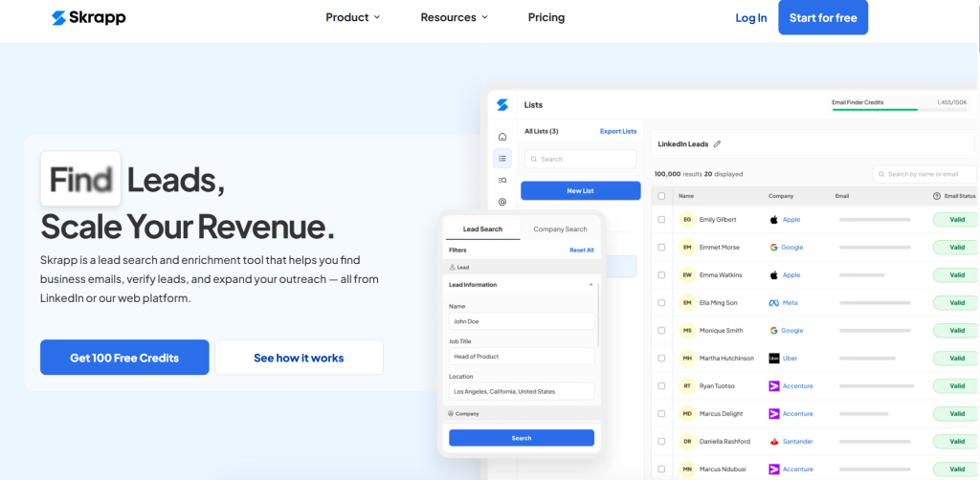This screenshot has height=480, width=980.
Task: Tick the select-all checkbox in table header
Action: (x=661, y=196)
